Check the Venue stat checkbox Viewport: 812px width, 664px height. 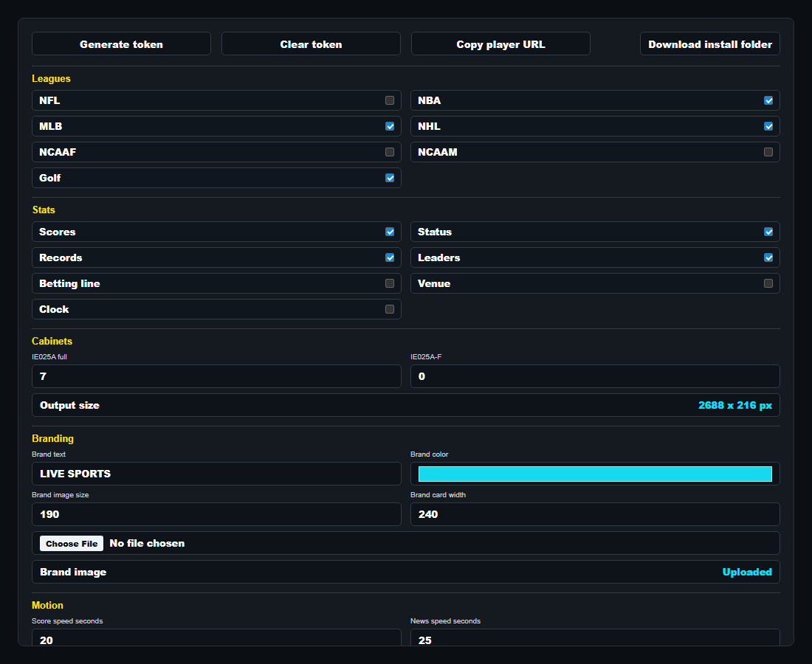(768, 283)
